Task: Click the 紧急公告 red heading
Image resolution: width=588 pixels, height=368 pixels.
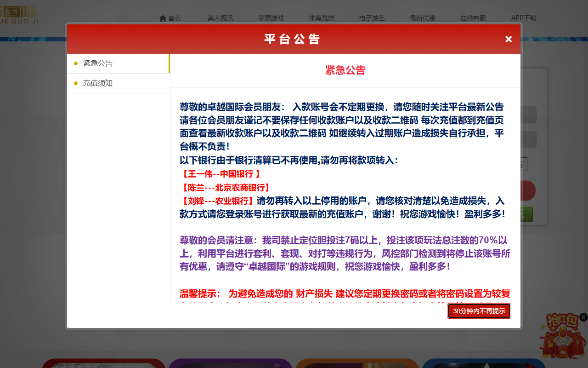Action: pos(345,70)
